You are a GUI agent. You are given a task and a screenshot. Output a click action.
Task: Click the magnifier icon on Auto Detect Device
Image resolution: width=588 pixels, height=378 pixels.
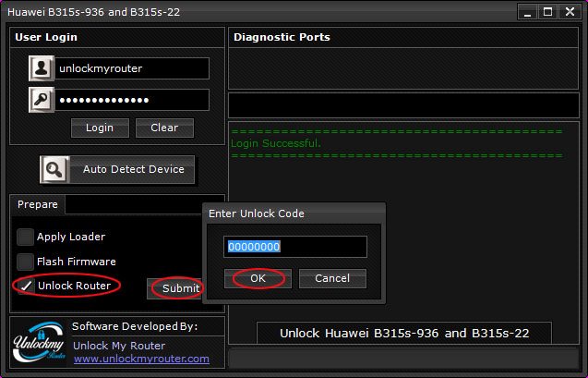(x=54, y=170)
